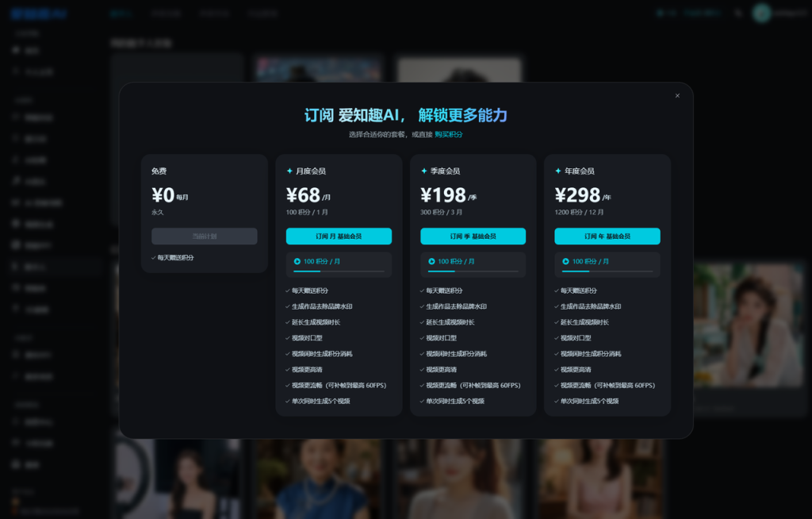812x519 pixels.
Task: Click the checkmark beside 60FPS feature in 年度会员
Action: (557, 386)
